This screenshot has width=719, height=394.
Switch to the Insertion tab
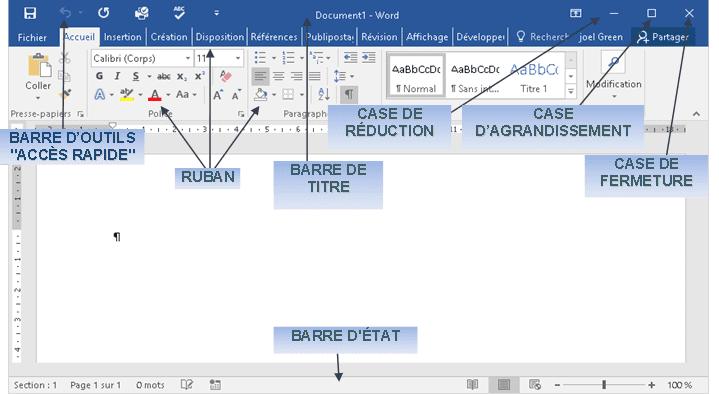122,37
